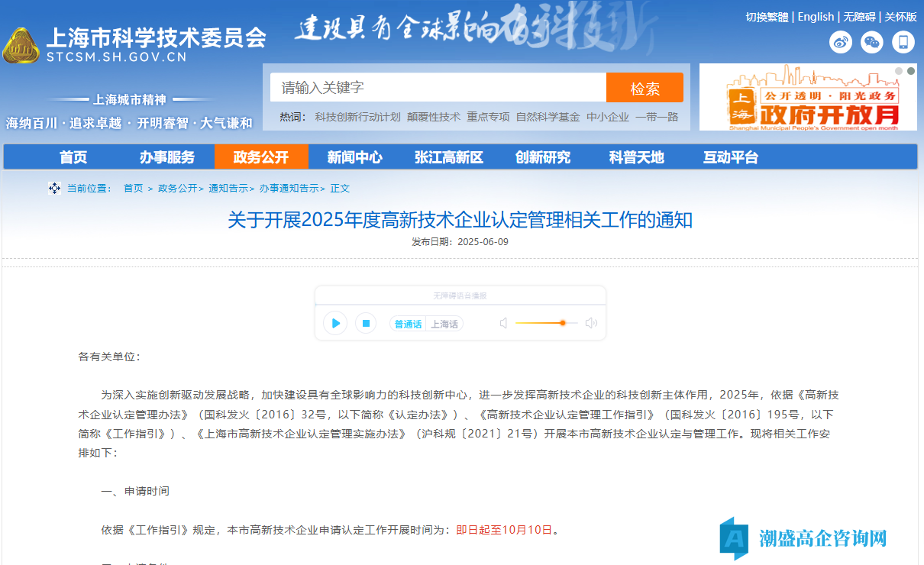Select the first banner carousel dot
924x565 pixels.
point(899,71)
